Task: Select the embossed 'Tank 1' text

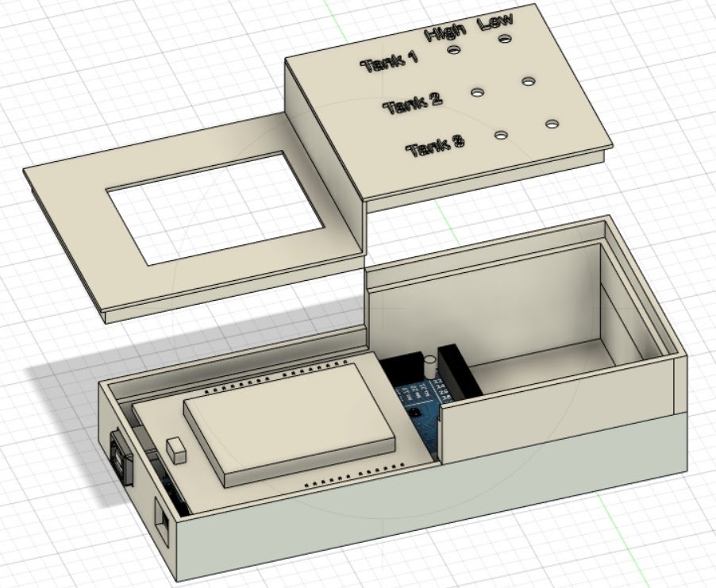Action: tap(389, 62)
